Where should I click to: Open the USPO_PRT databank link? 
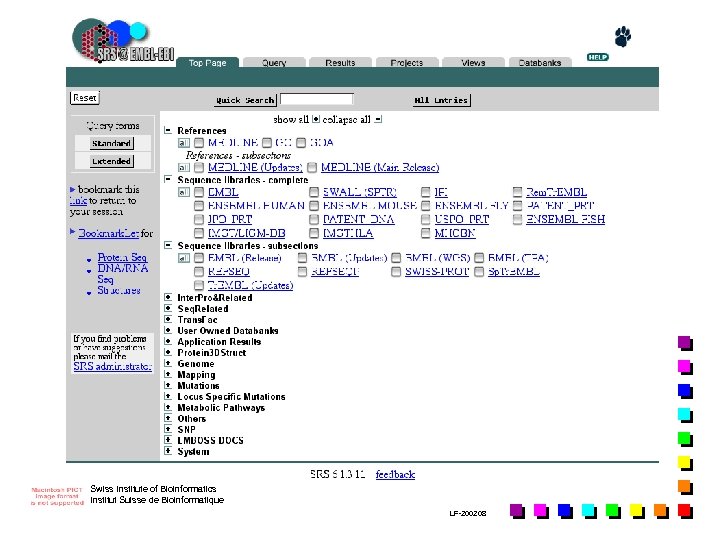[461, 219]
